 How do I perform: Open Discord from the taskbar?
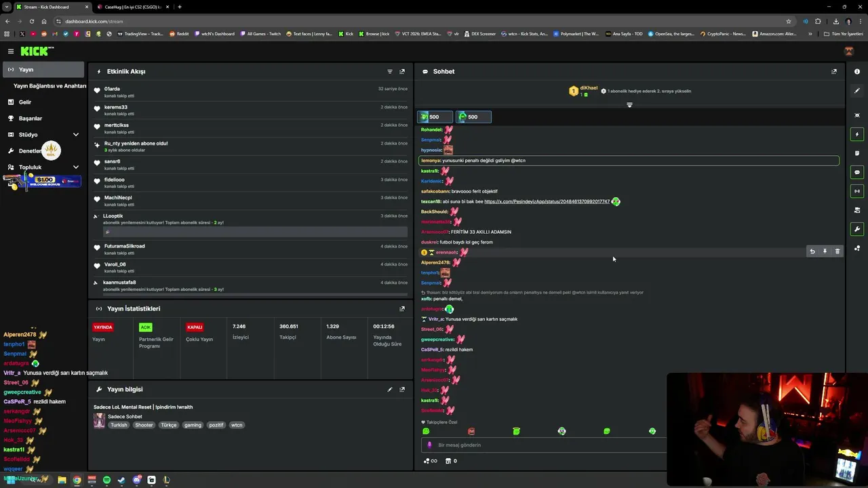click(137, 480)
